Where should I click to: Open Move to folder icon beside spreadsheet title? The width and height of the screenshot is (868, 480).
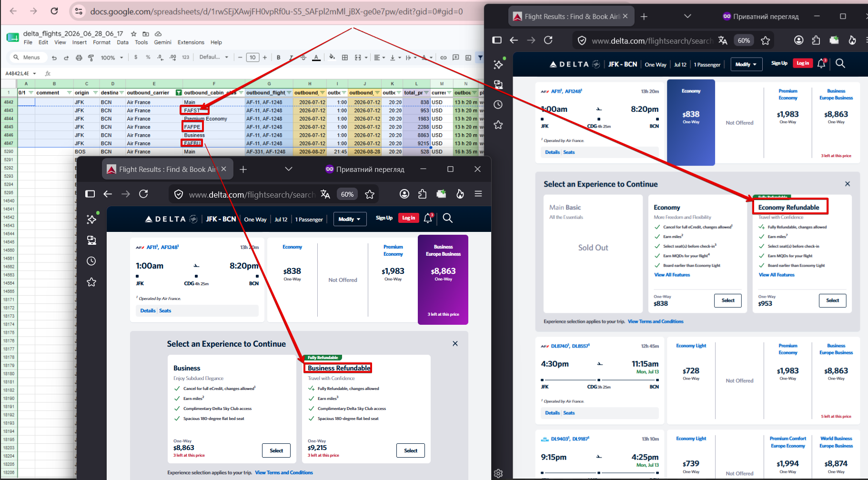146,34
